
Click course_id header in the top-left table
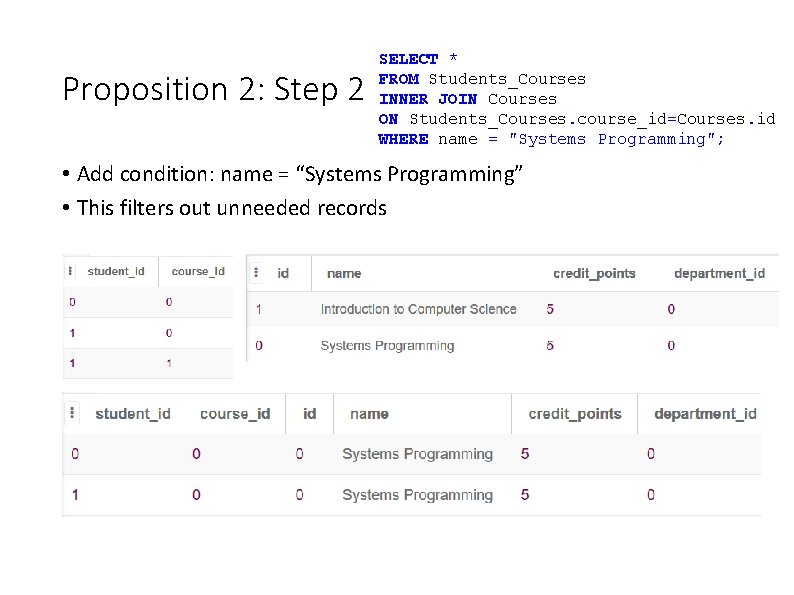[198, 271]
